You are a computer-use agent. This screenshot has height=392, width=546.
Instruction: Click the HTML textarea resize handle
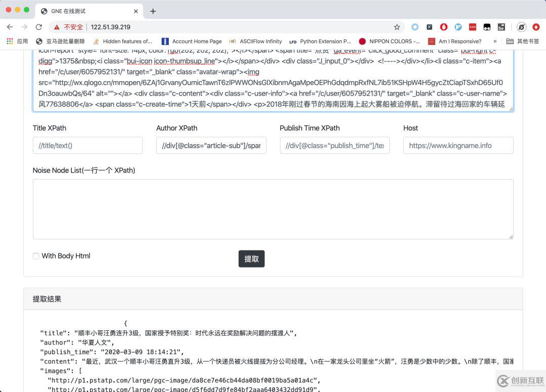click(511, 109)
